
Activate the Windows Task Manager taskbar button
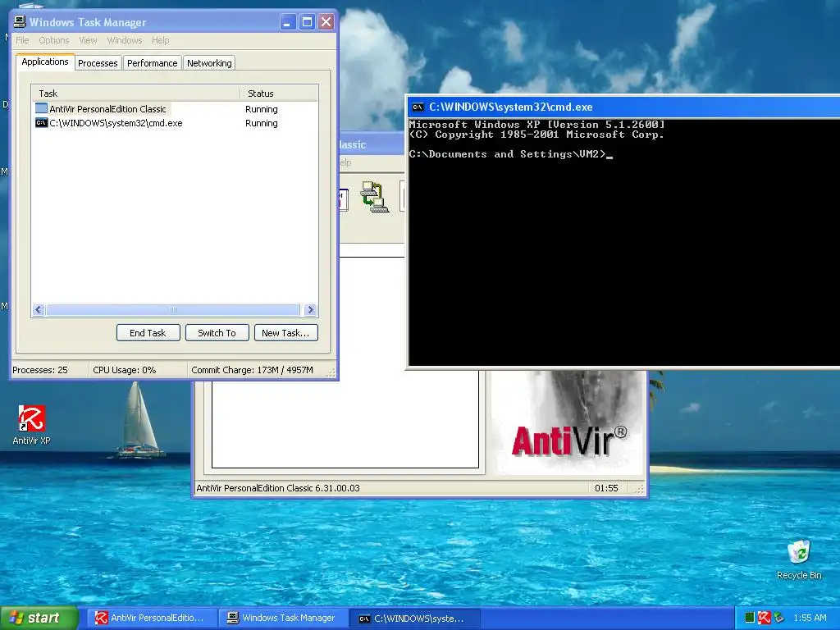[x=283, y=618]
